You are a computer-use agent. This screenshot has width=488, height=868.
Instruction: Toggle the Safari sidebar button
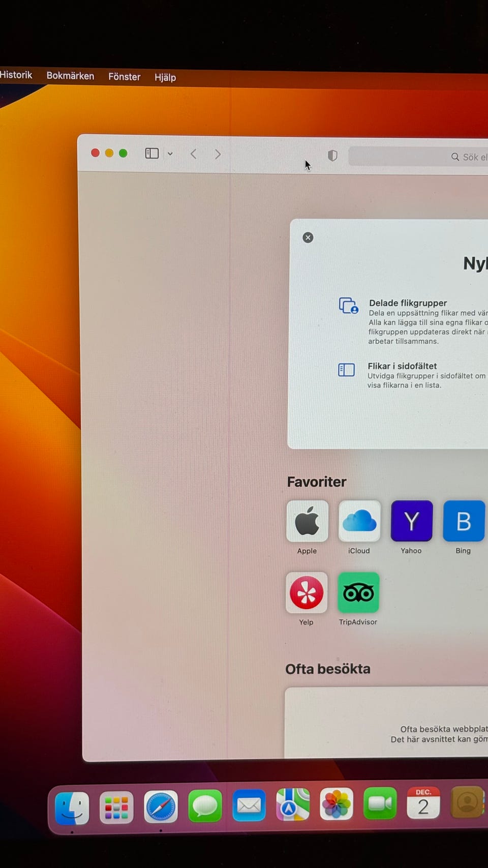pyautogui.click(x=152, y=153)
